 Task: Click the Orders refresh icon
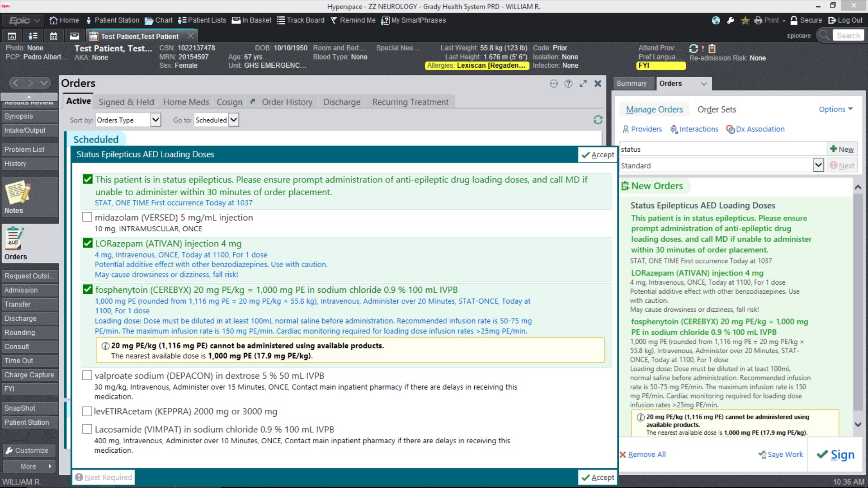click(x=598, y=120)
